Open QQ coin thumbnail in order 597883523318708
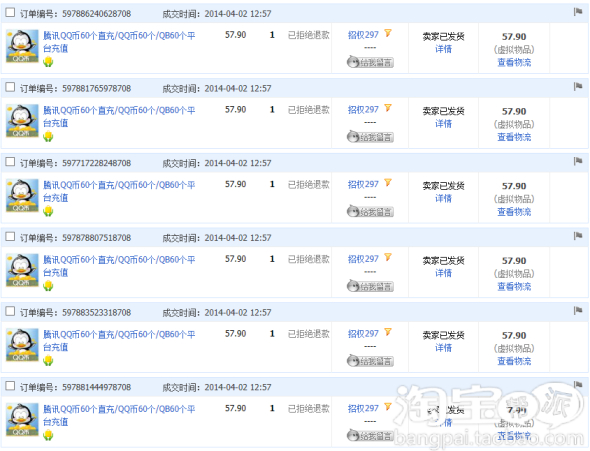This screenshot has height=451, width=590. (x=22, y=345)
